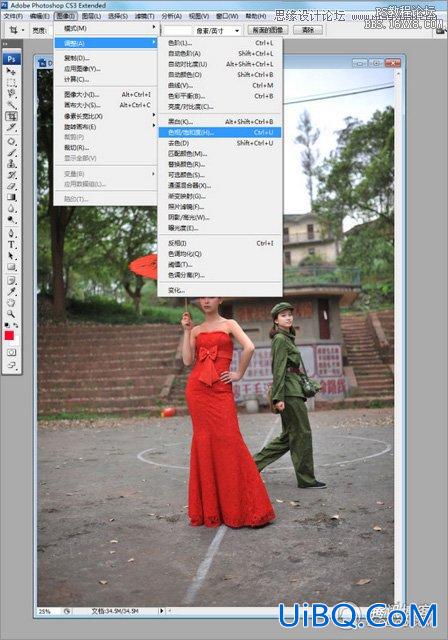This screenshot has height=640, width=448.
Task: Swap foreground and background colors
Action: click(16, 325)
